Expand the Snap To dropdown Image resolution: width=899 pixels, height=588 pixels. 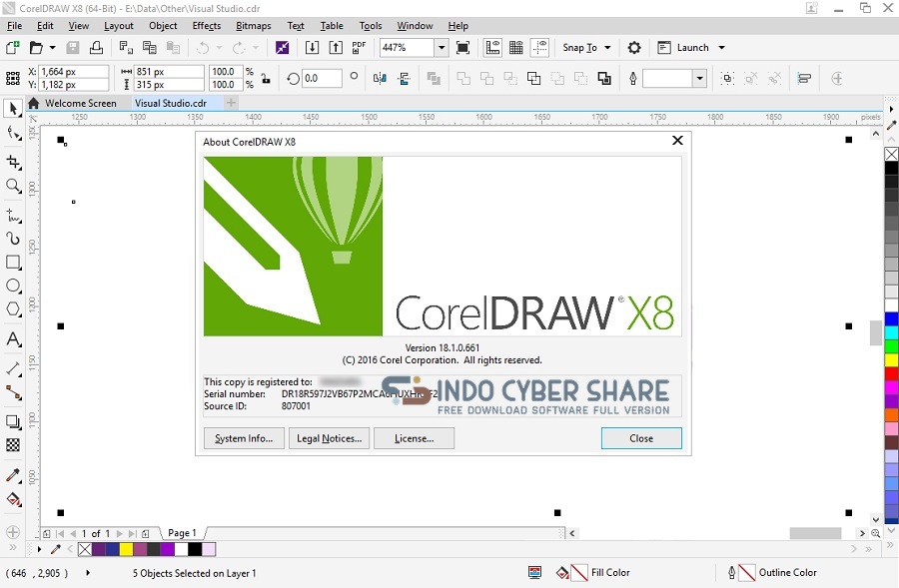point(607,48)
